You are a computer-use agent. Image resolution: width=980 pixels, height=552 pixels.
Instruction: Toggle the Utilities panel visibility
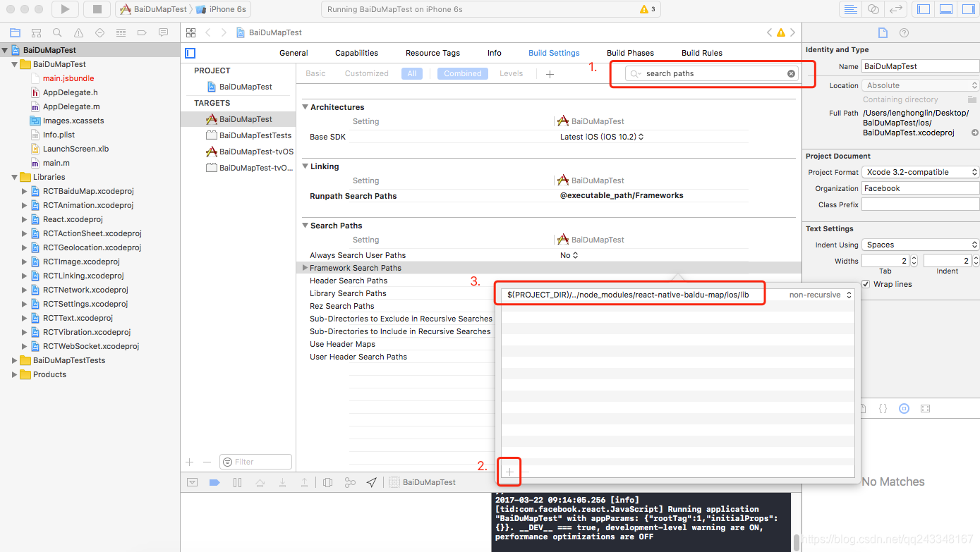[968, 9]
